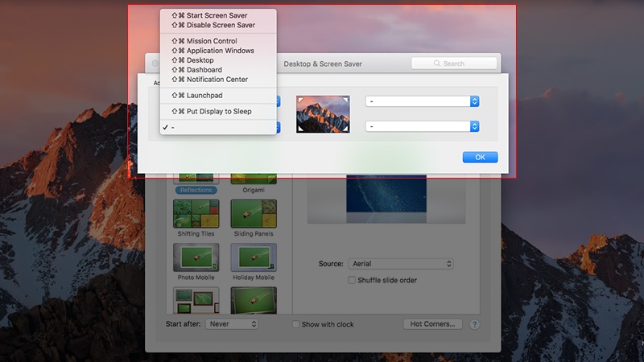The height and width of the screenshot is (362, 644).
Task: Pick the Photo Mobile screen saver
Action: [196, 257]
